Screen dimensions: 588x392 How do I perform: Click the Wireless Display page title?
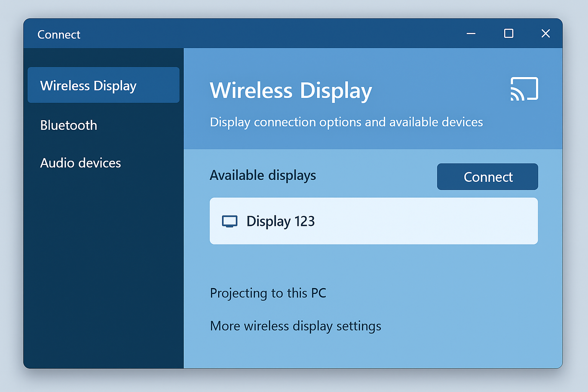coord(291,90)
